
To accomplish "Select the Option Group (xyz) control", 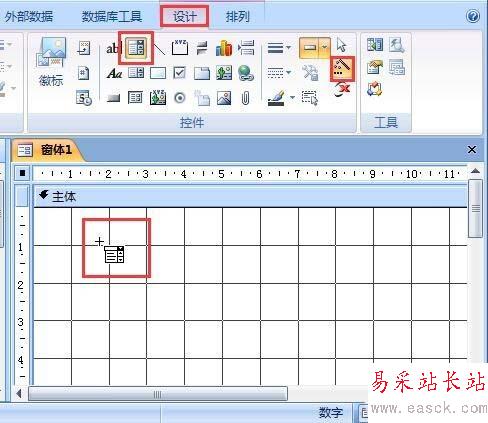I will pyautogui.click(x=180, y=48).
